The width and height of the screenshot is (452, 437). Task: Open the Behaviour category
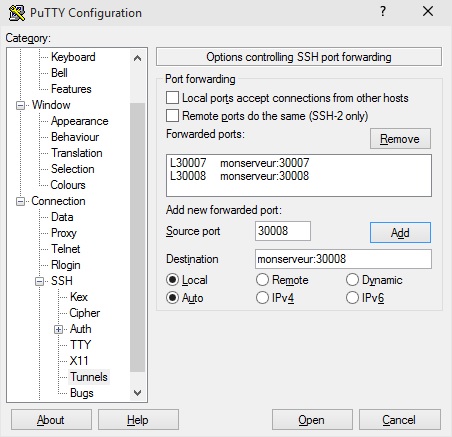pos(75,137)
